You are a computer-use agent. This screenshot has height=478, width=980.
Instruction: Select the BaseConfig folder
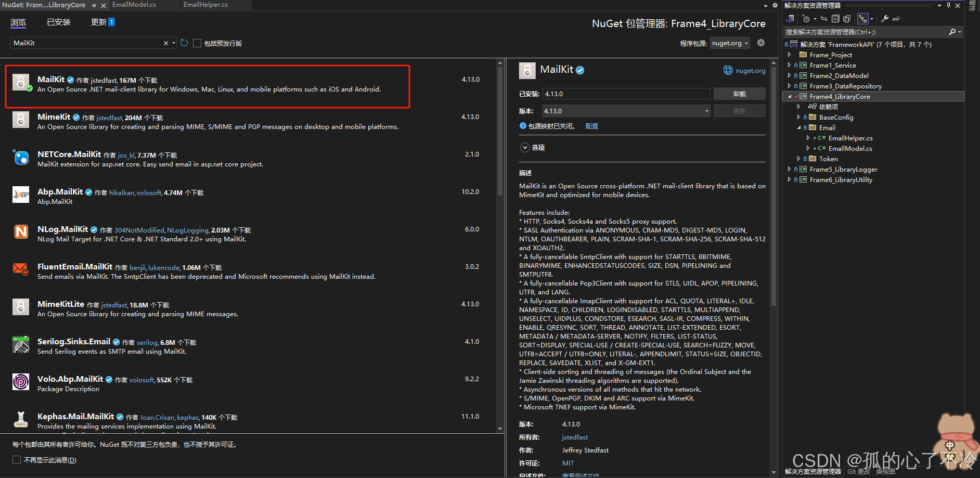(x=836, y=117)
